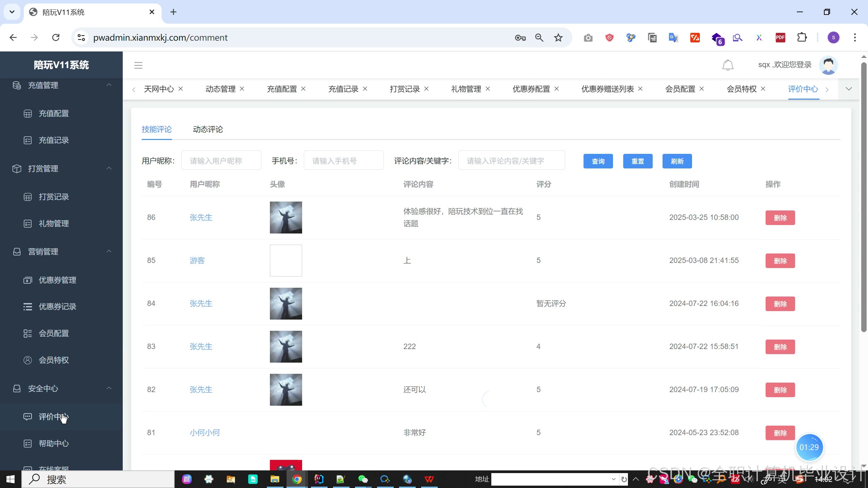Viewport: 868px width, 488px height.
Task: Collapse the sidebar with the hamburger icon
Action: click(138, 65)
